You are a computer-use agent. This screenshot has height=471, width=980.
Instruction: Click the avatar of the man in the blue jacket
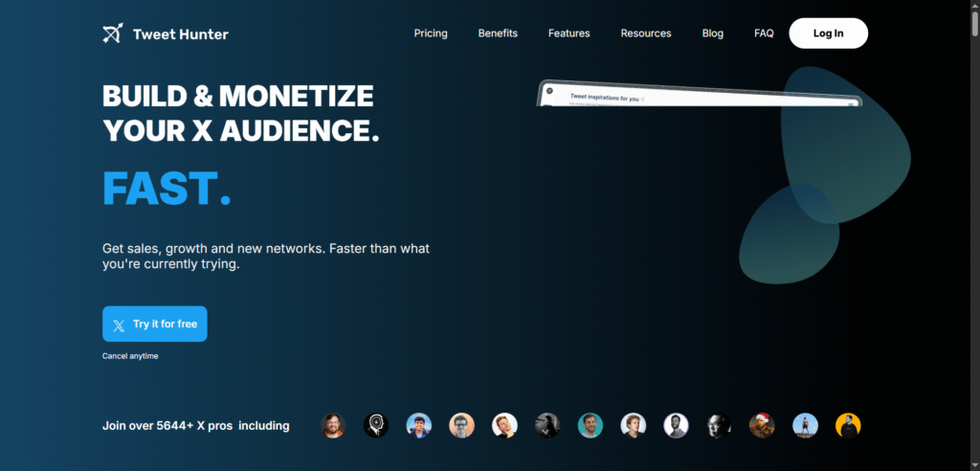[x=419, y=426]
